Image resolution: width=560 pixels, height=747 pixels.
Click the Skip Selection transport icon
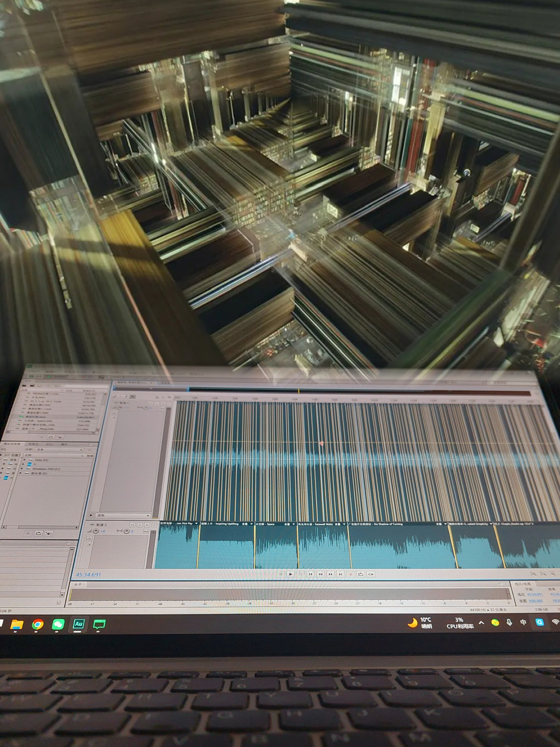coord(371,574)
